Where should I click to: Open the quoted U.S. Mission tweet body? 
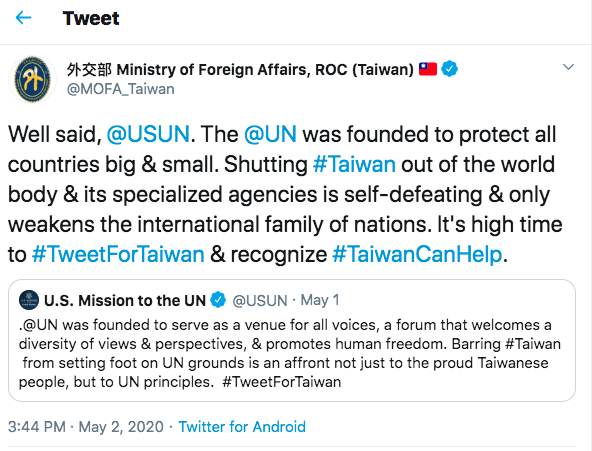coord(290,353)
